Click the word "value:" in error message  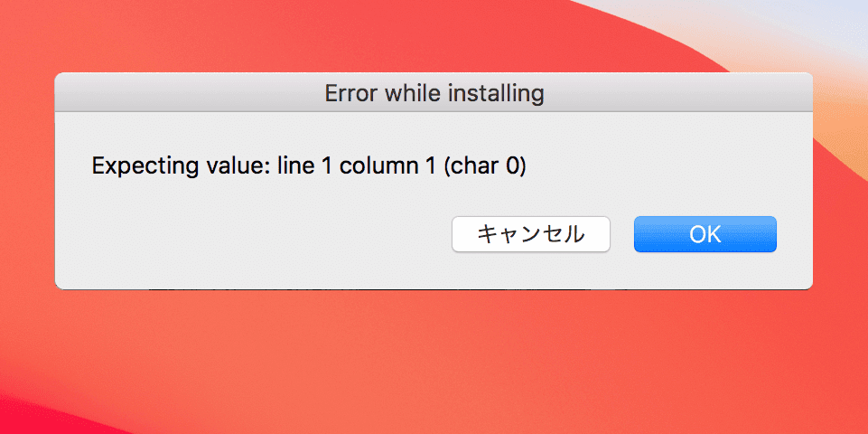[239, 166]
